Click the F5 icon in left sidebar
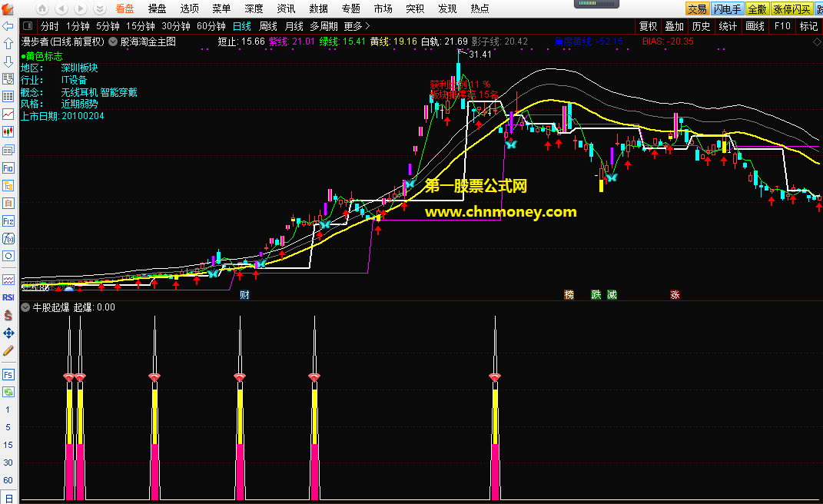Image resolution: width=823 pixels, height=504 pixels. (8, 374)
